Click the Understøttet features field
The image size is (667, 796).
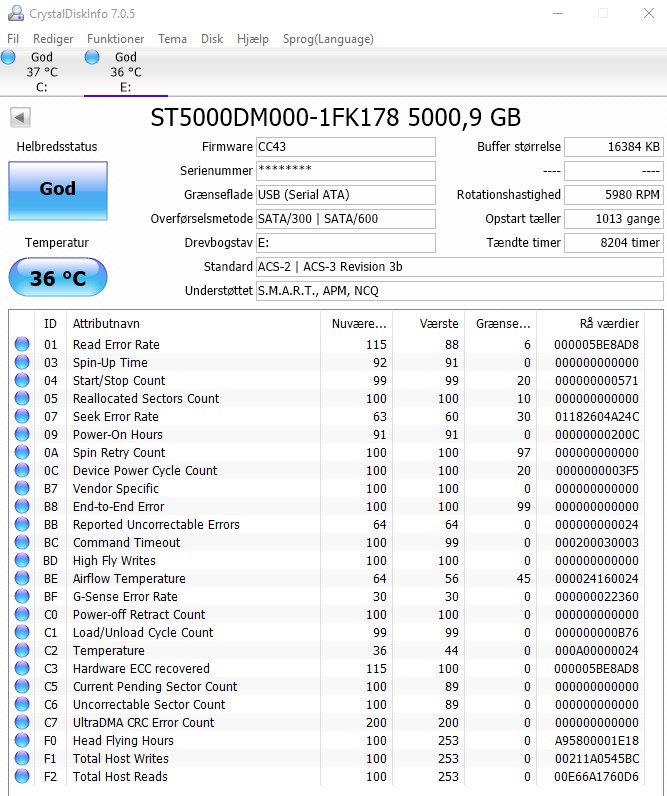click(x=460, y=291)
